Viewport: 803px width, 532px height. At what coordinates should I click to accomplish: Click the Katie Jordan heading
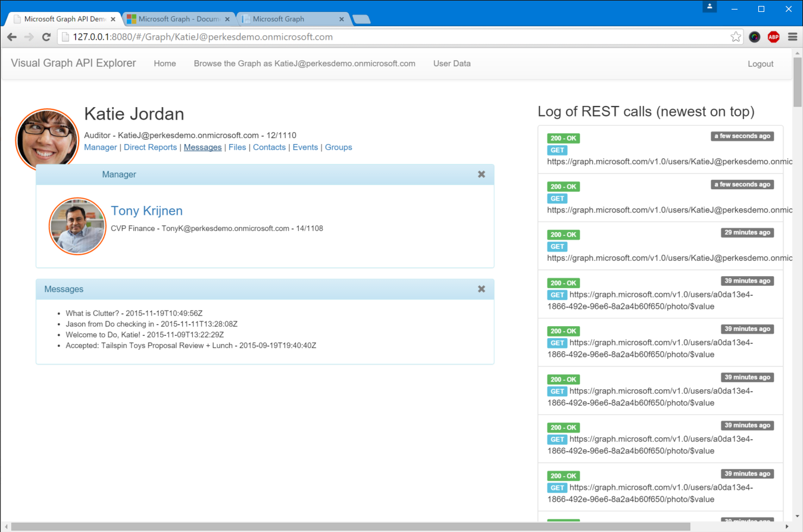(x=135, y=114)
